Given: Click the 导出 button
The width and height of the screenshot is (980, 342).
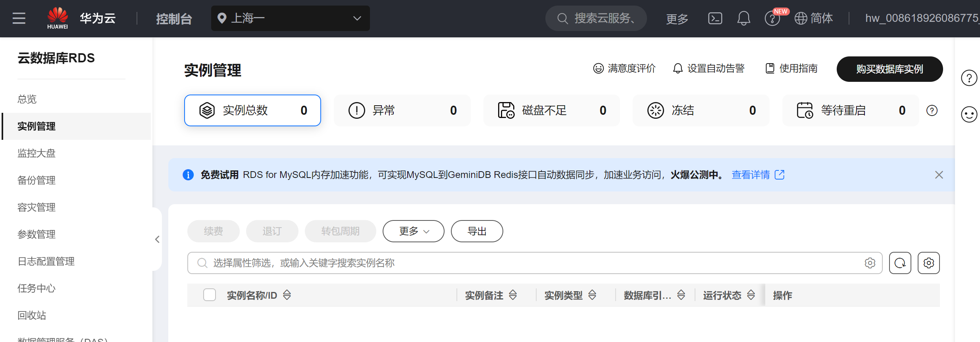Looking at the screenshot, I should point(477,231).
